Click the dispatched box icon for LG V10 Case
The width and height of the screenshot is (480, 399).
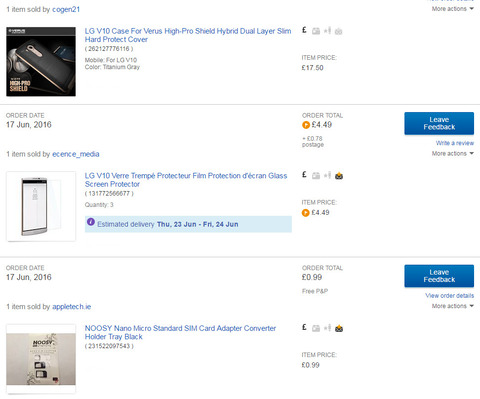coord(316,31)
